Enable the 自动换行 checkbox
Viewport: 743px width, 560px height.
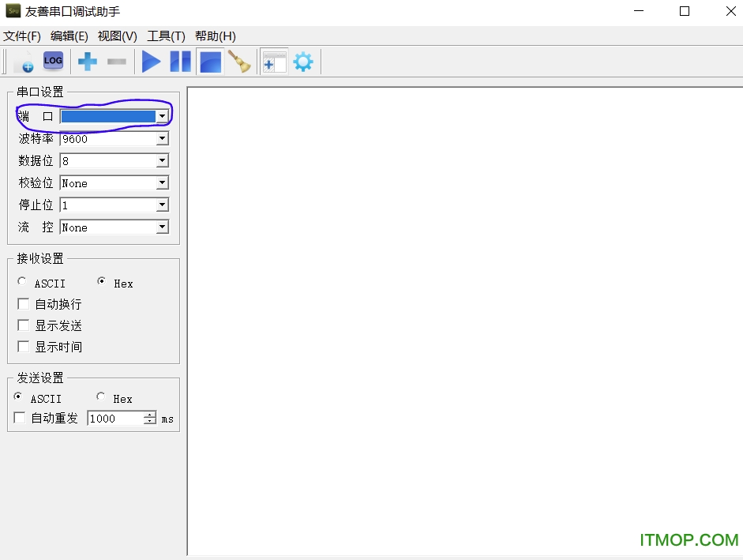(x=24, y=304)
